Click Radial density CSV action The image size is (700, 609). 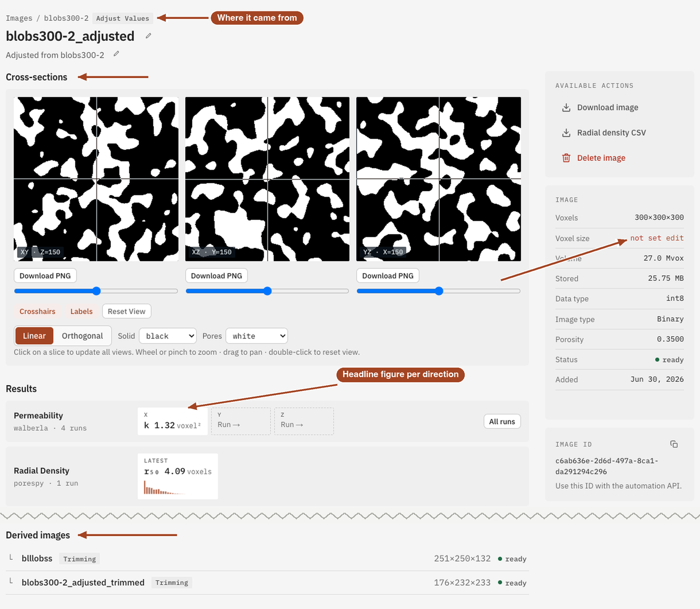(x=612, y=133)
